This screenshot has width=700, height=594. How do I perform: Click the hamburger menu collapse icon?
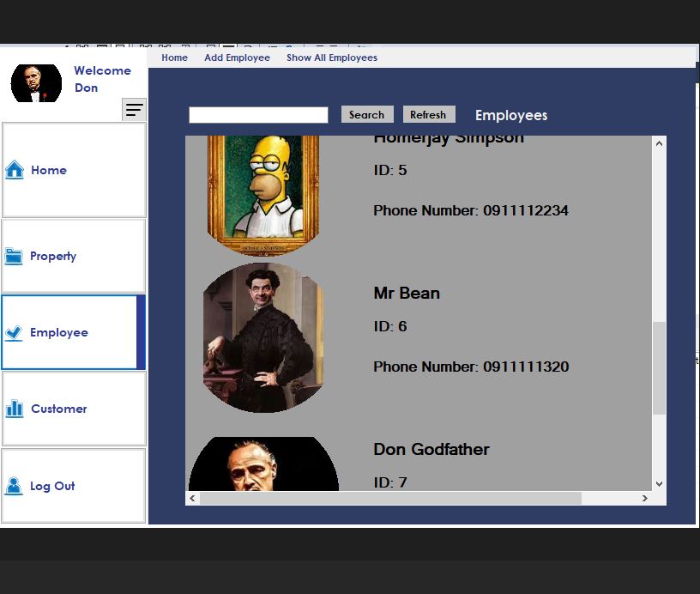pos(134,109)
